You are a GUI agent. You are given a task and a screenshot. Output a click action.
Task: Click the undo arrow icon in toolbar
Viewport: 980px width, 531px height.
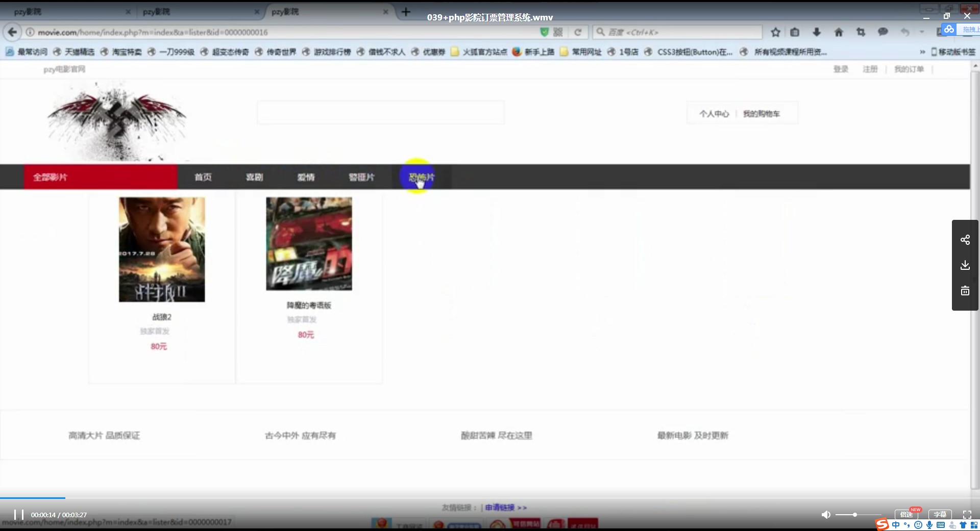click(x=905, y=32)
